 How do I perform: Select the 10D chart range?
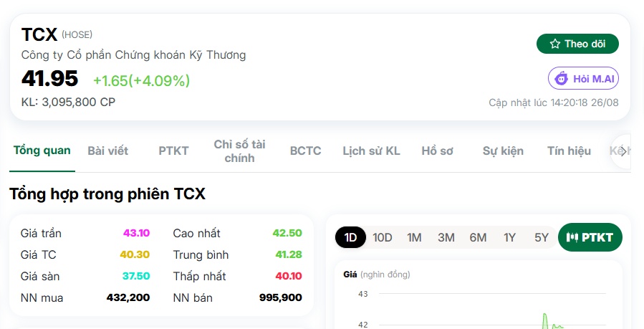pos(383,237)
